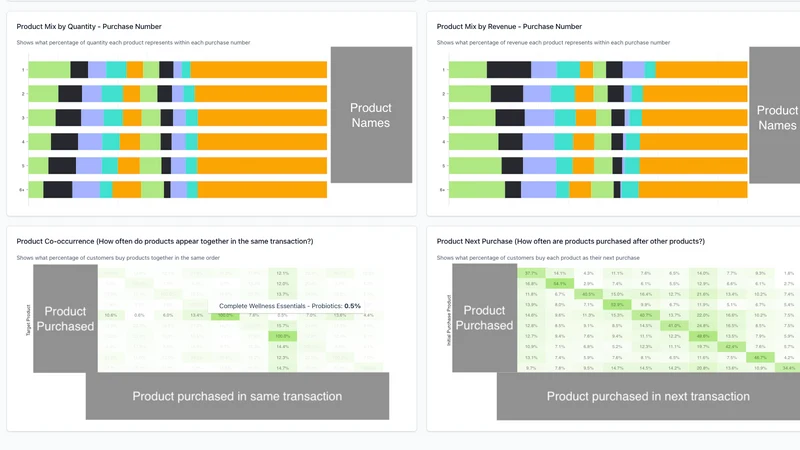Click the 40.5% cell in the Next Purchase heatmap

coord(588,294)
